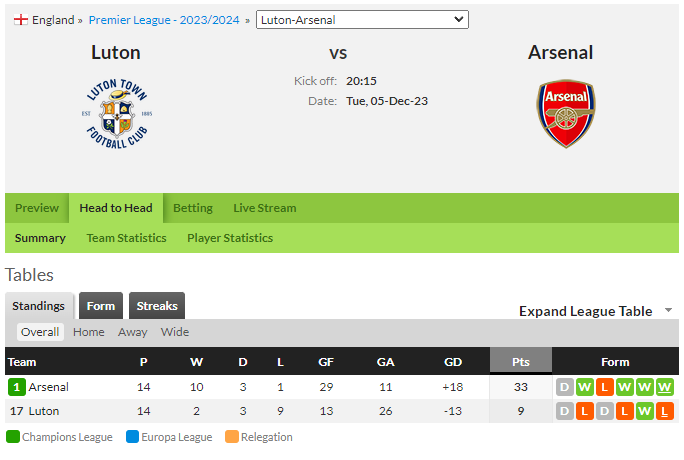
Task: Show the Streaks table
Action: [157, 306]
